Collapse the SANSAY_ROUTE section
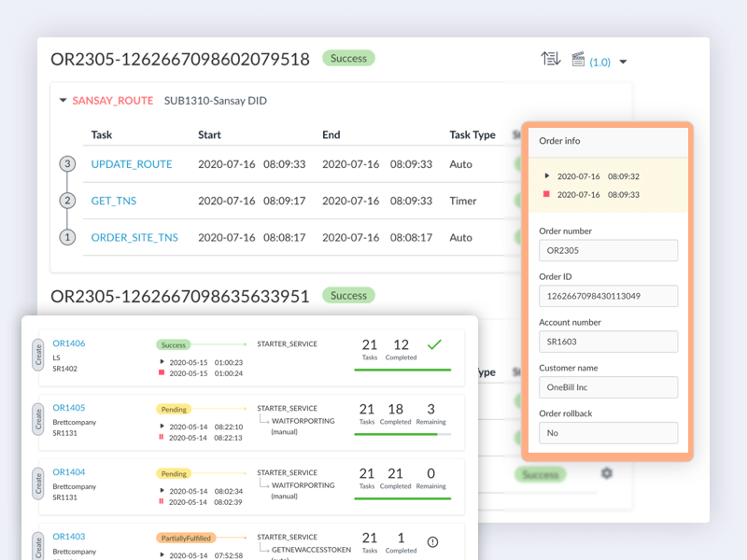Screen dimensions: 747x560 pyautogui.click(x=63, y=100)
